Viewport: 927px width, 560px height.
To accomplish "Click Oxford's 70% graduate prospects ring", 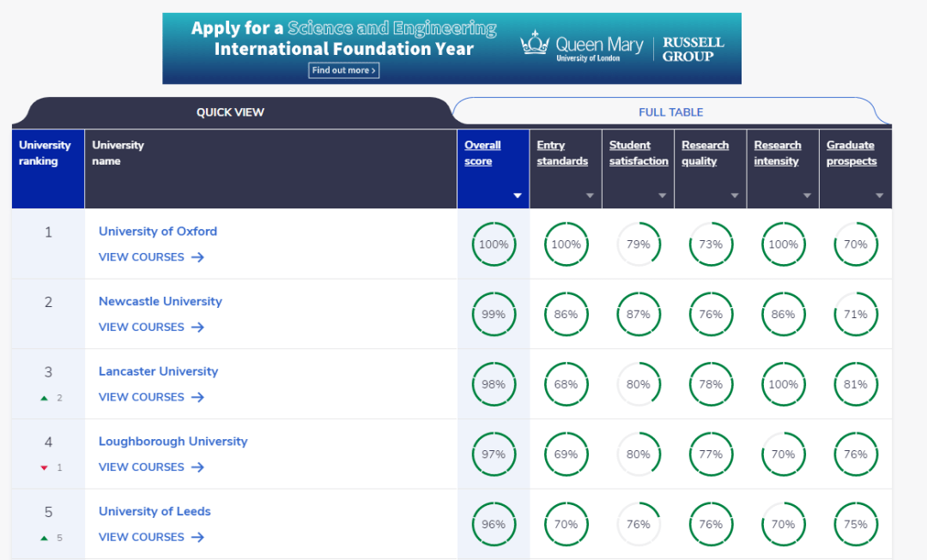I will click(856, 244).
